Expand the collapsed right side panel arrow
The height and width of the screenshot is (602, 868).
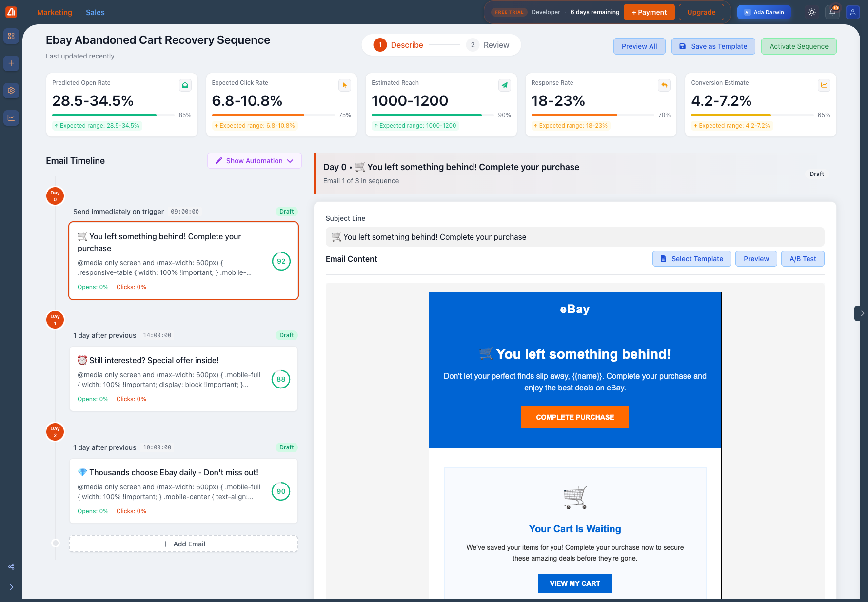(862, 313)
